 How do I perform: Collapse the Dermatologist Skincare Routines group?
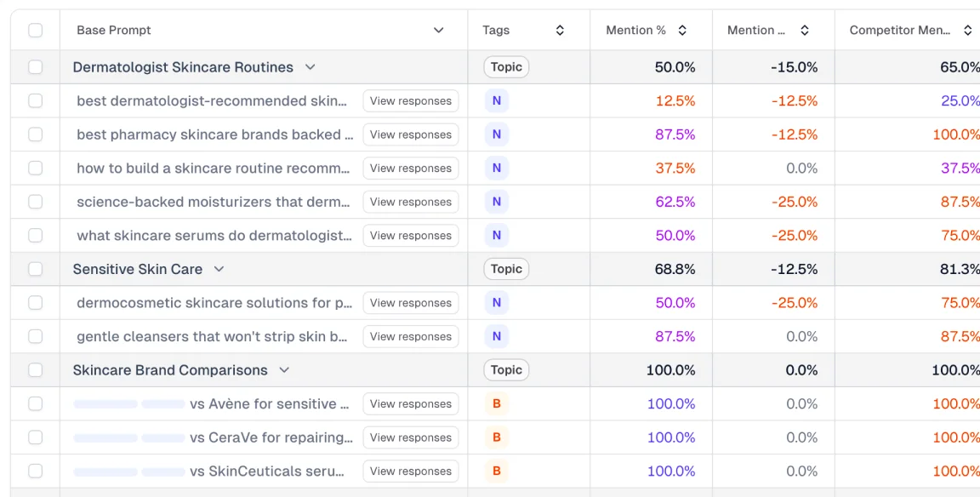(x=310, y=67)
